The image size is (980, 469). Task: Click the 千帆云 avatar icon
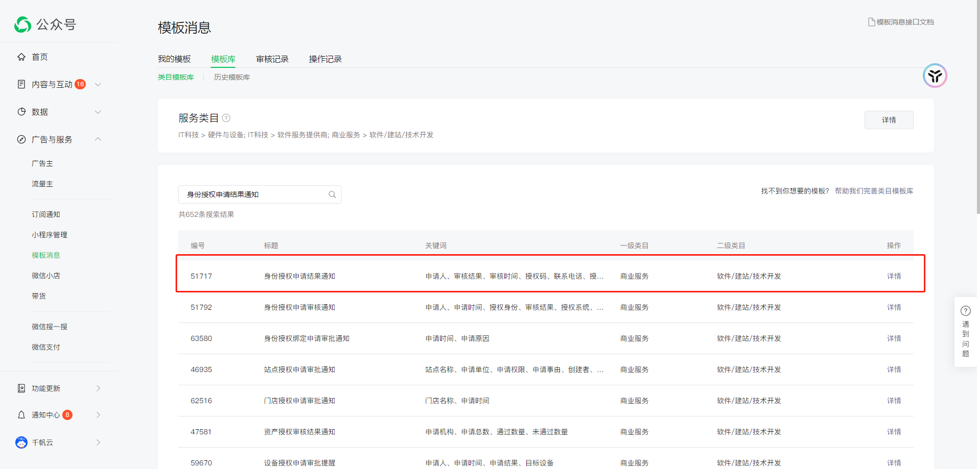21,442
